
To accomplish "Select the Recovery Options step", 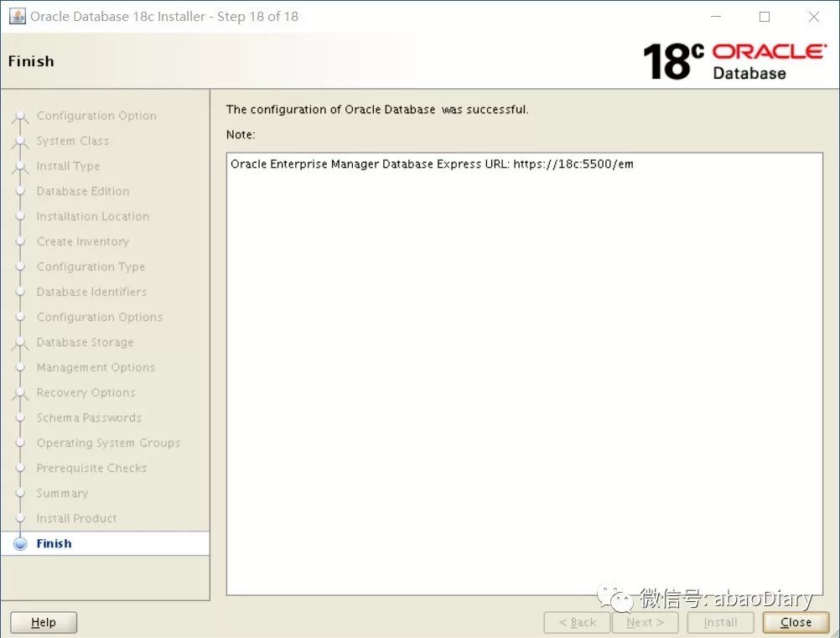I will pos(86,392).
